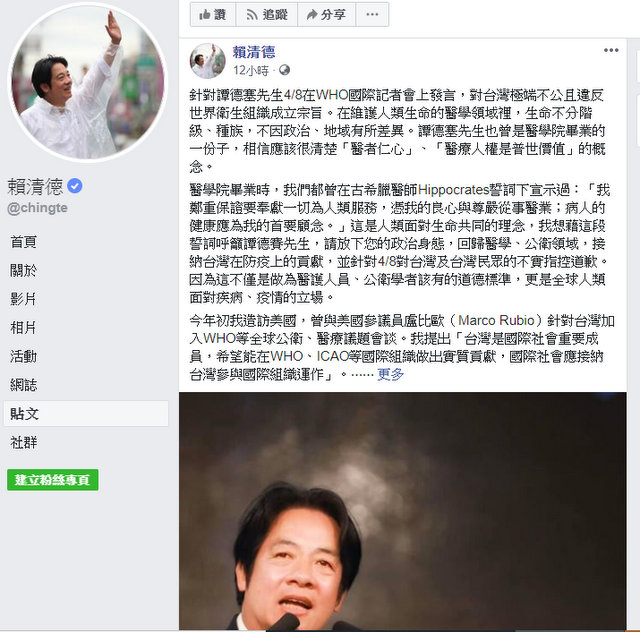Click the blue verified badge
640x632 pixels.
pos(75,186)
